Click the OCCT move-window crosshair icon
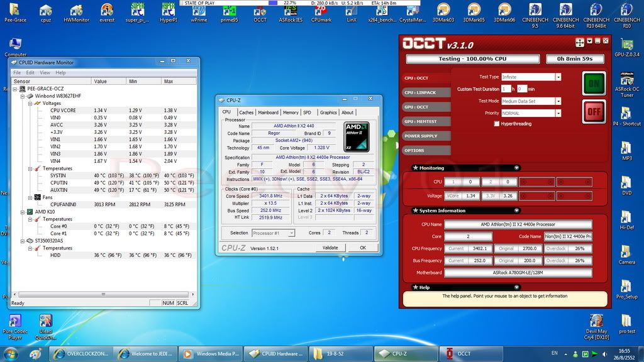The image size is (644, 362). (579, 42)
